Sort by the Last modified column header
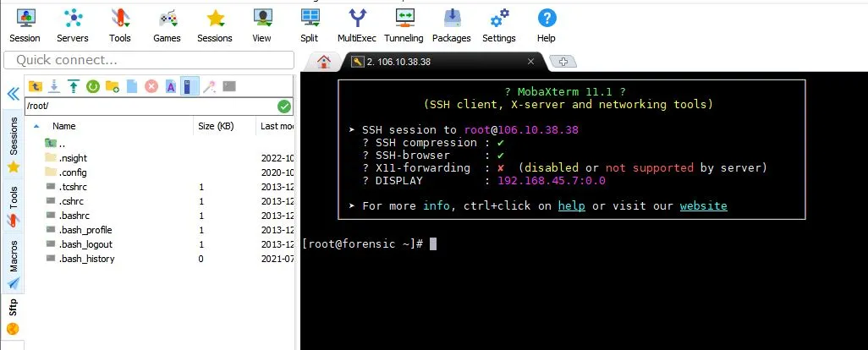 click(x=275, y=126)
